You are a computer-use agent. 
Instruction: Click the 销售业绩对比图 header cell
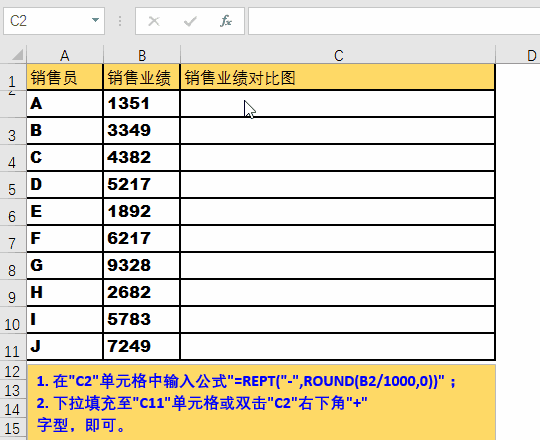[x=338, y=77]
